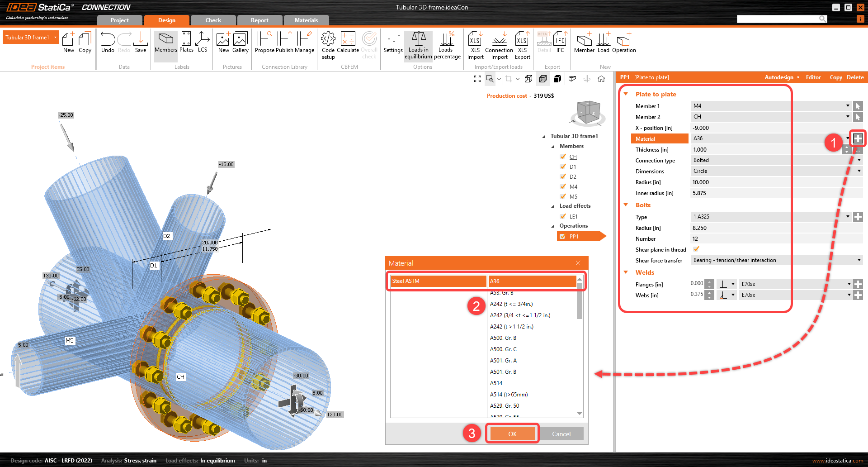Select A500. Gr. B in the material list

coord(503,338)
